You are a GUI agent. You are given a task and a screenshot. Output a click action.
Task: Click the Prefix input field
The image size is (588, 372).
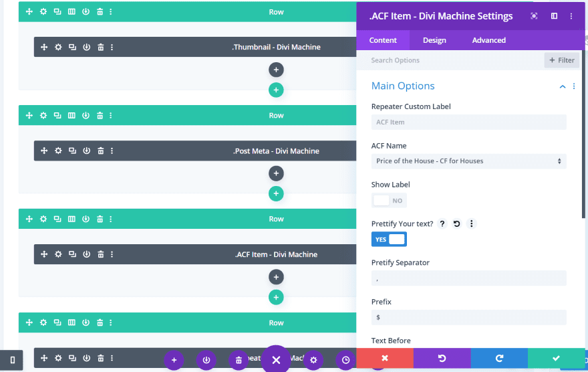click(468, 317)
